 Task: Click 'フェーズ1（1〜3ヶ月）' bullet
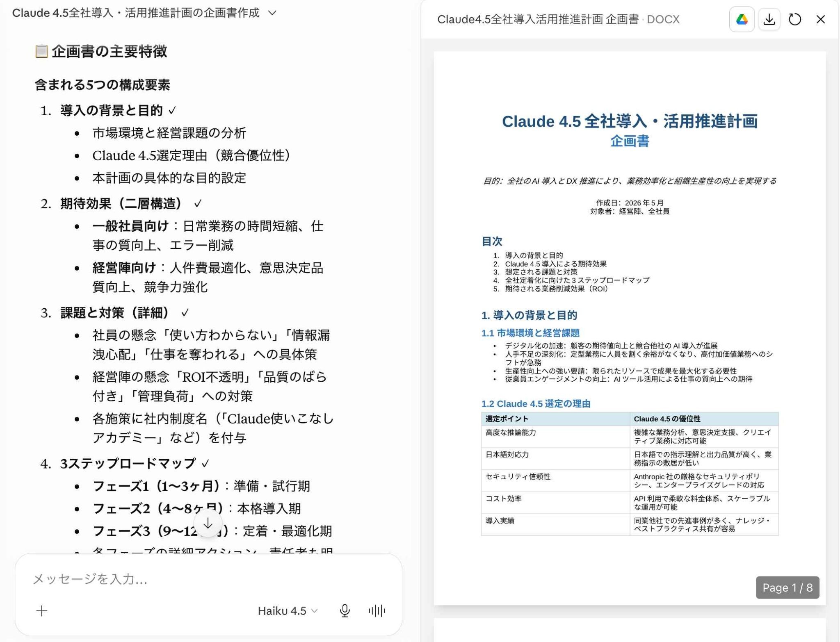pyautogui.click(x=201, y=486)
